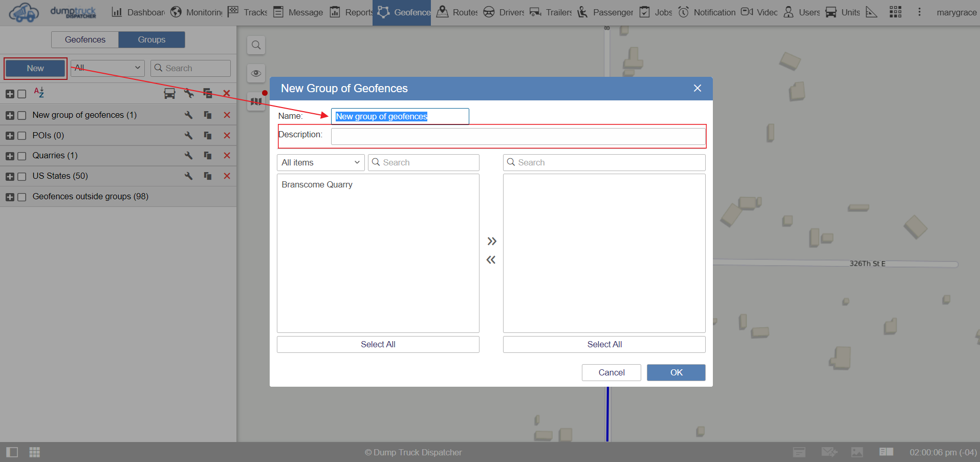
Task: Click the add-all double right arrow
Action: pyautogui.click(x=491, y=241)
